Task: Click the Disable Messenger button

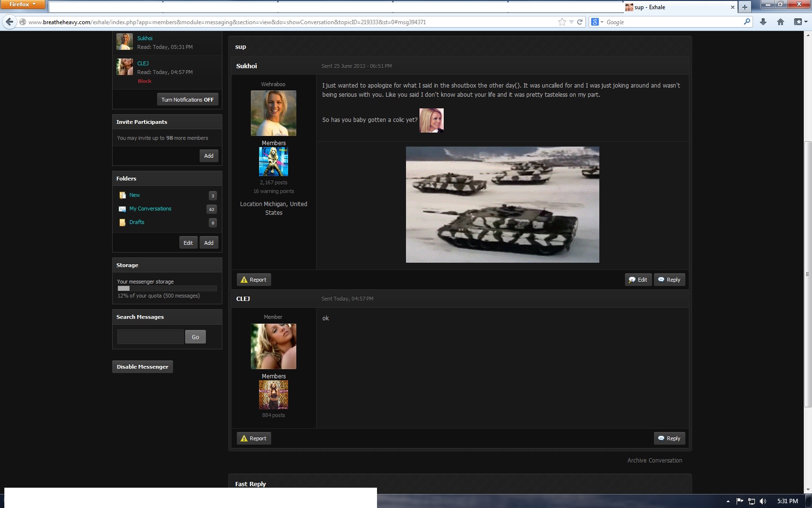Action: 143,367
